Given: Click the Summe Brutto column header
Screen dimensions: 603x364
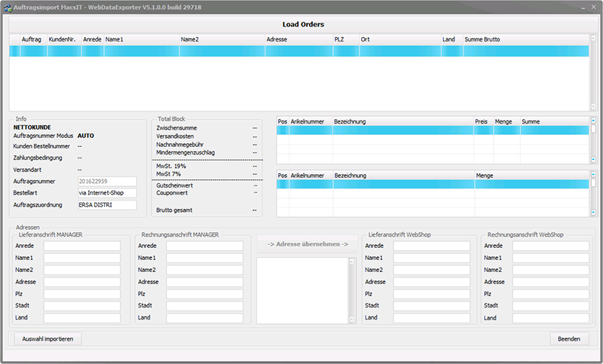Looking at the screenshot, I should pos(482,39).
